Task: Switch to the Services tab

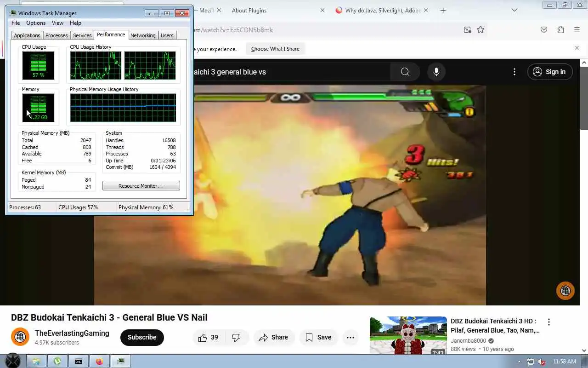Action: tap(82, 35)
